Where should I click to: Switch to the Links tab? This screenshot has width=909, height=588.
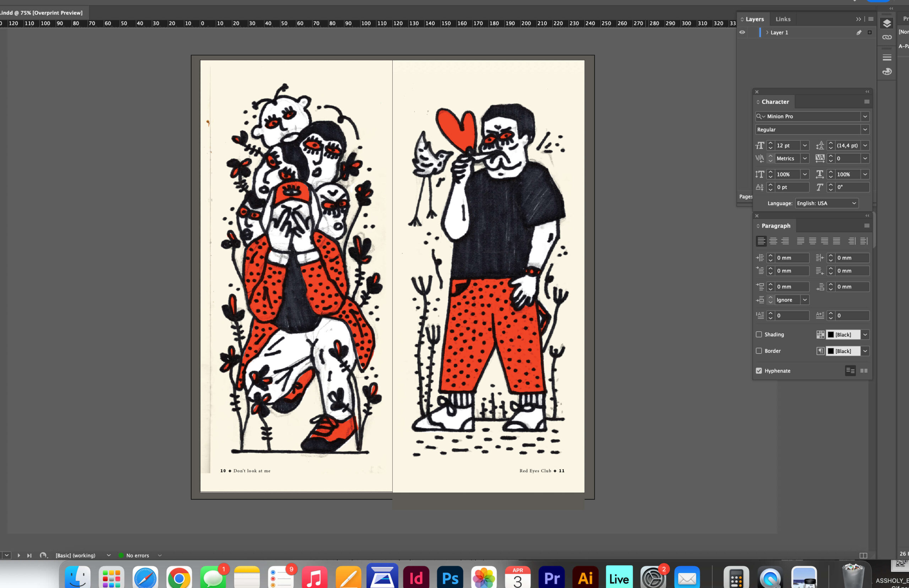[783, 19]
